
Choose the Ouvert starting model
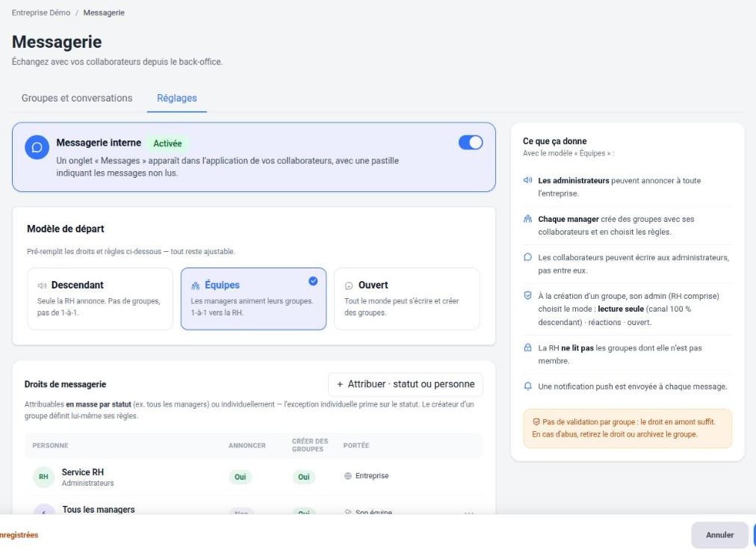point(406,299)
